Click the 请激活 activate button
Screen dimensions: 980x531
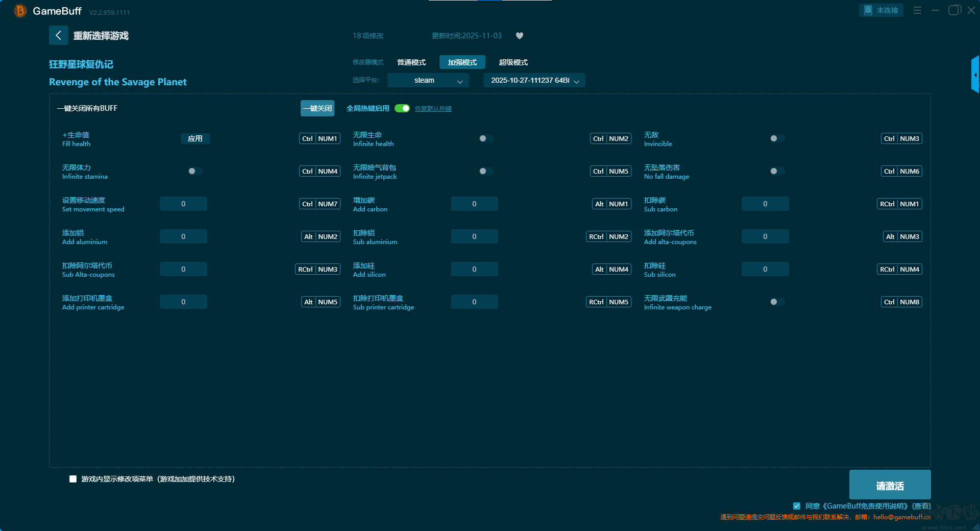tap(890, 486)
